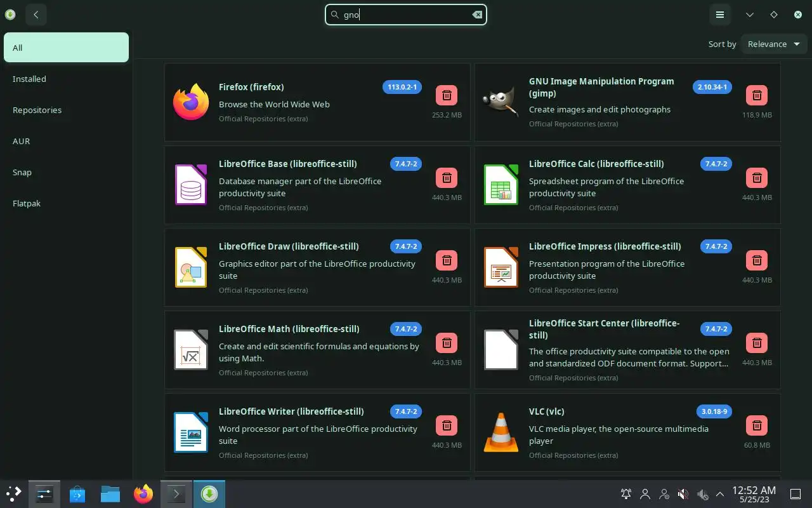
Task: Click trash button for LibreOffice Calc
Action: 757,178
